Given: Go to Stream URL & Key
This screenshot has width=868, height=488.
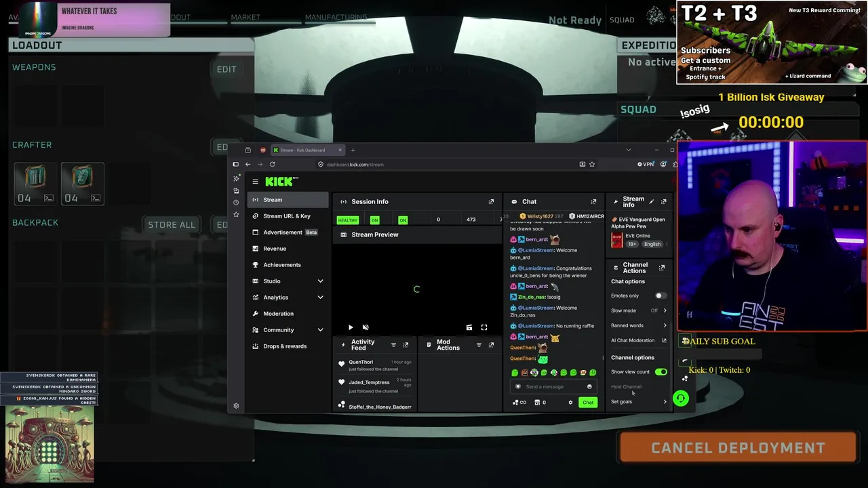Looking at the screenshot, I should point(288,216).
